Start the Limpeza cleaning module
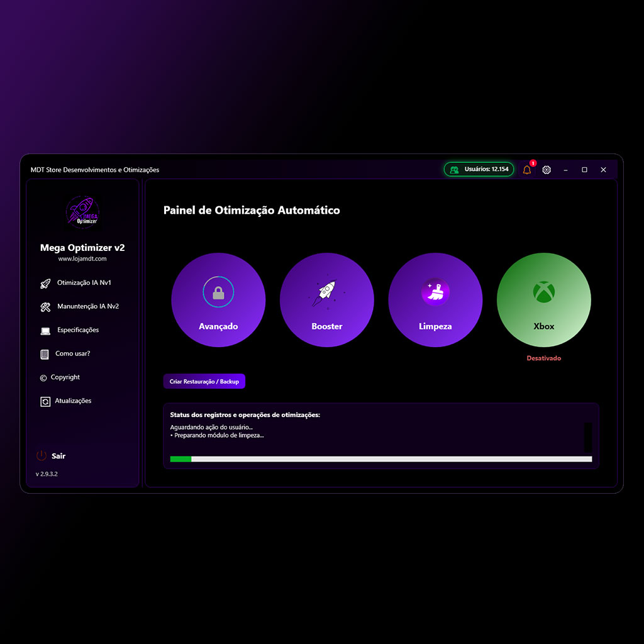The image size is (644, 644). 435,300
